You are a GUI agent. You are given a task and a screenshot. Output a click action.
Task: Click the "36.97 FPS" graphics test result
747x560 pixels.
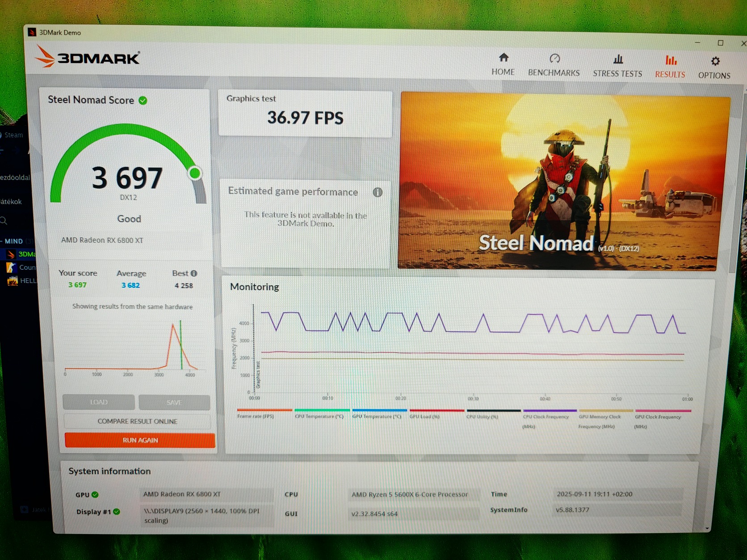(306, 118)
